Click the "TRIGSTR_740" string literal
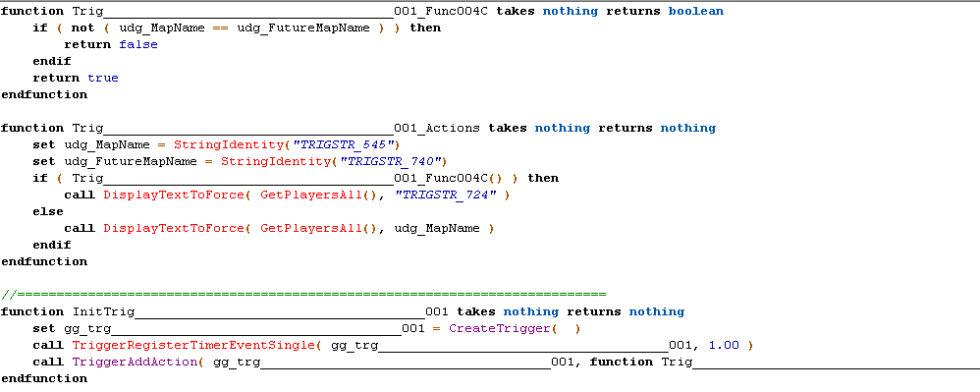This screenshot has width=980, height=392. pyautogui.click(x=390, y=161)
